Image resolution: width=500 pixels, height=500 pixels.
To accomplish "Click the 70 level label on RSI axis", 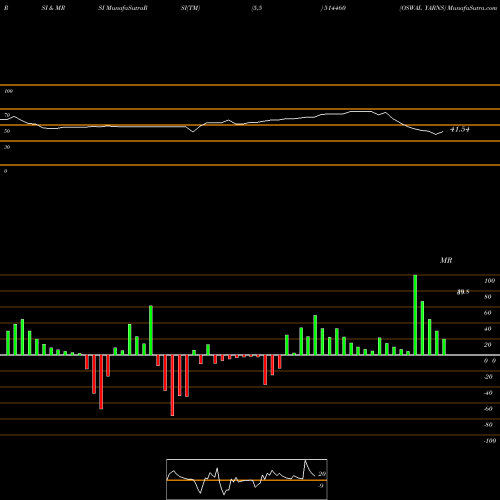I will 7,115.
